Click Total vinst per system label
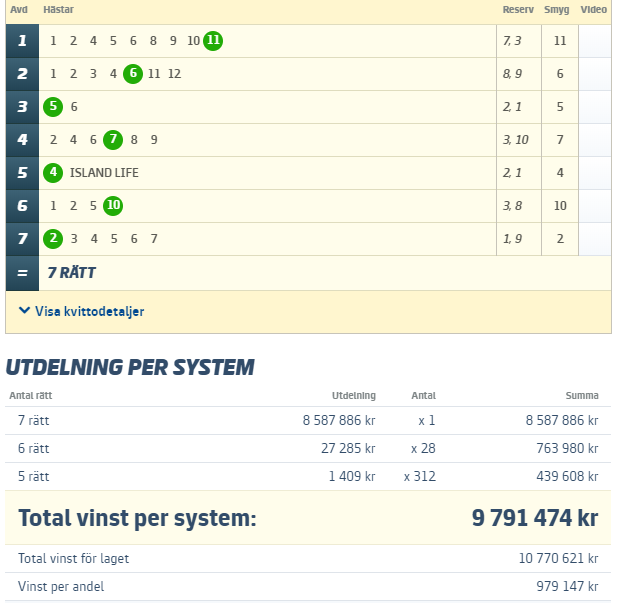Screen dimensions: 618x603 [x=137, y=518]
